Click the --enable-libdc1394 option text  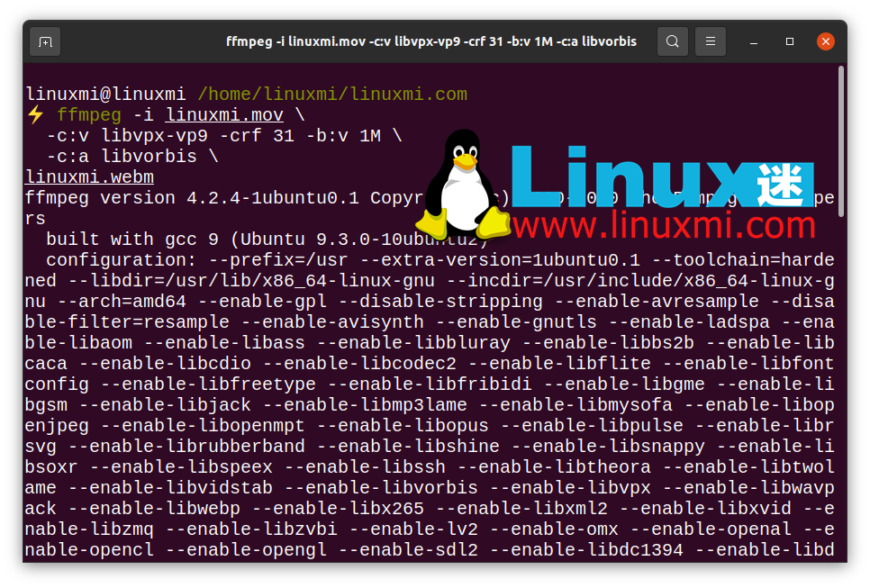pos(586,550)
